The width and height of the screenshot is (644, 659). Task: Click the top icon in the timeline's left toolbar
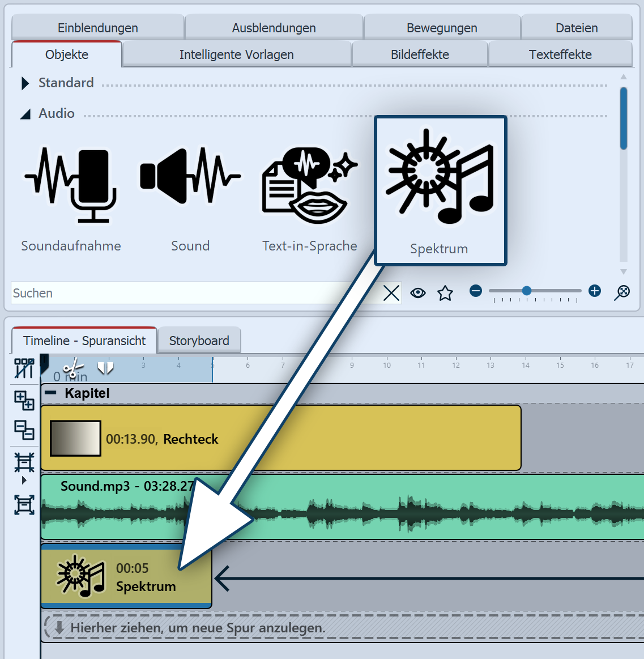tap(24, 368)
